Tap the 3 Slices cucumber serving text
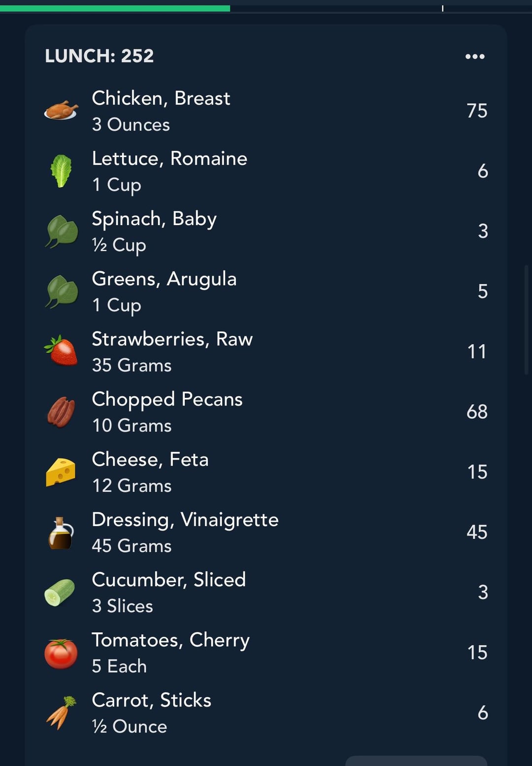The height and width of the screenshot is (766, 532). 122,606
